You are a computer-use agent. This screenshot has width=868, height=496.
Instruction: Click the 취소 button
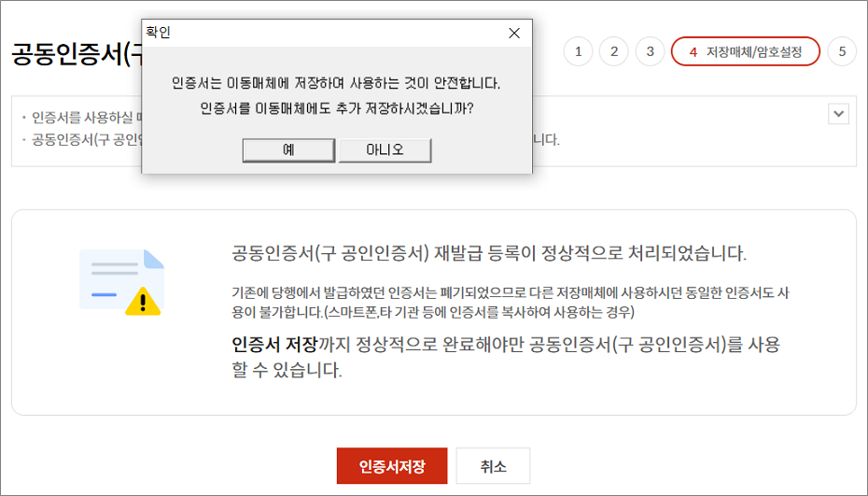pyautogui.click(x=493, y=466)
